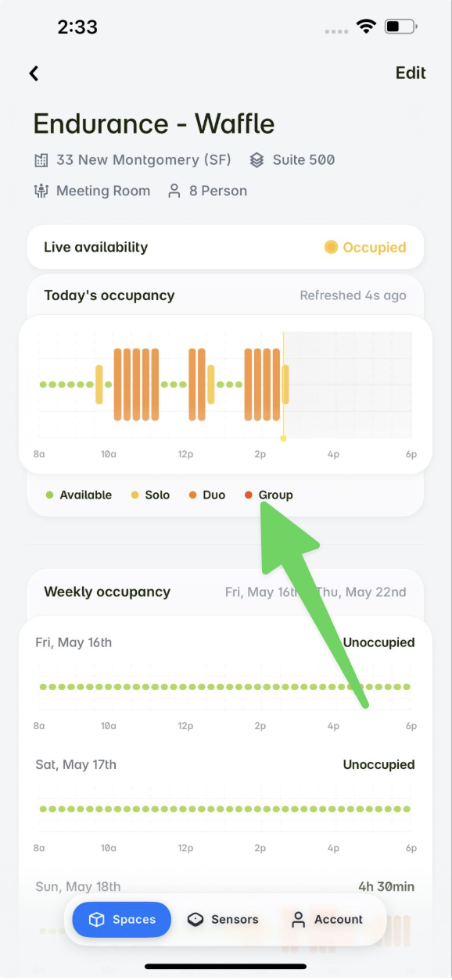Image resolution: width=452 pixels, height=980 pixels.
Task: Tap the Sensors icon in bottom bar
Action: point(196,920)
